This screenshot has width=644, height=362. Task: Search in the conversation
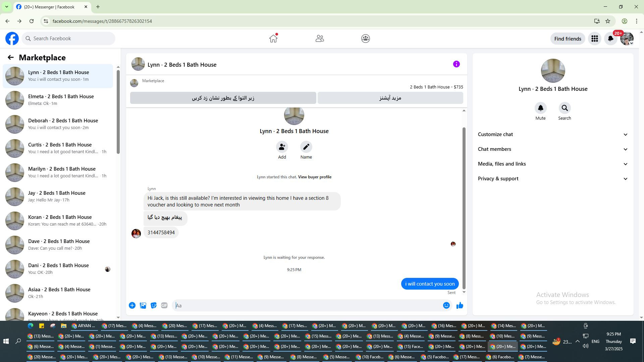click(x=565, y=108)
